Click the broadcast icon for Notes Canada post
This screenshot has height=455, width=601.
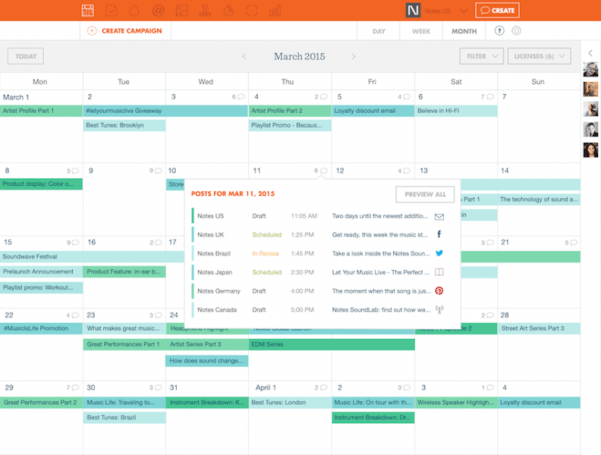(438, 309)
